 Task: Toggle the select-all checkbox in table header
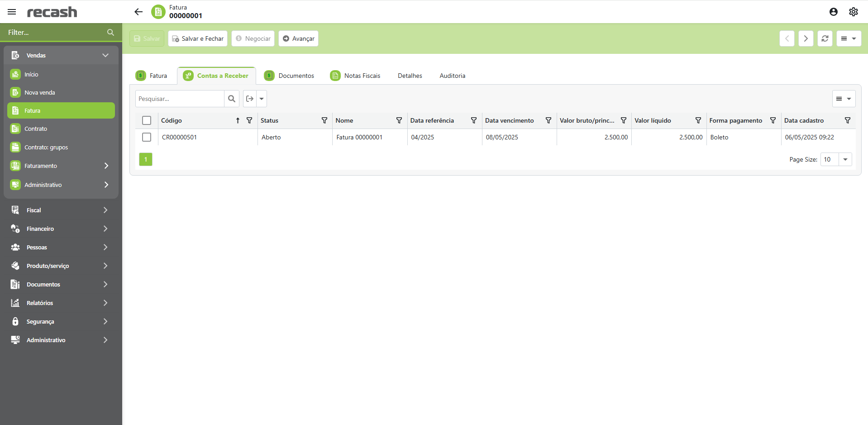pyautogui.click(x=147, y=120)
